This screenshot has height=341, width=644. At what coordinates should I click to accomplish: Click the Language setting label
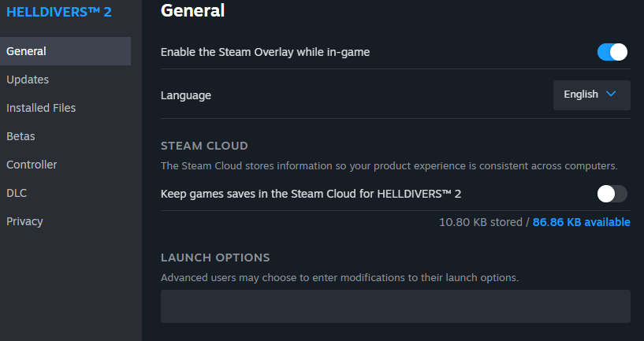coord(186,95)
